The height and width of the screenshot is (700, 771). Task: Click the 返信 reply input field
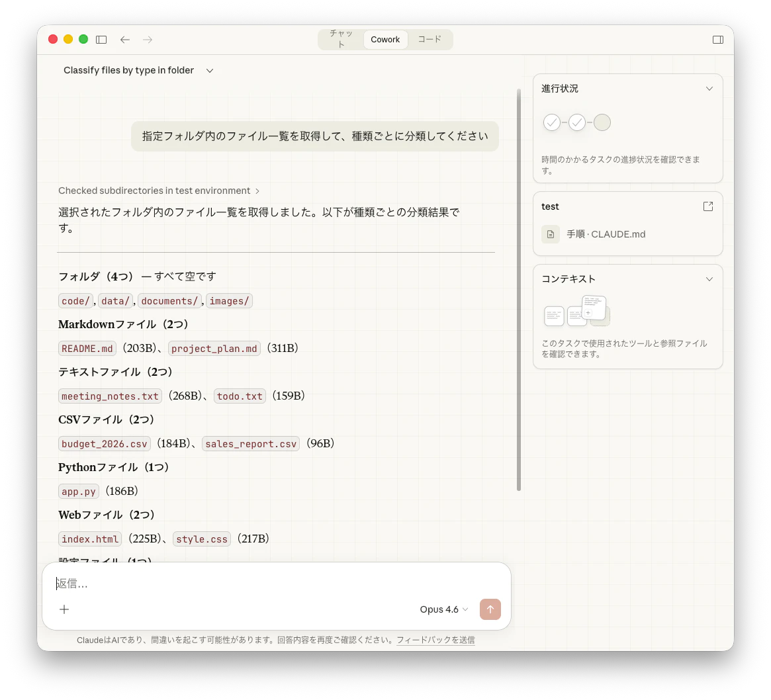click(277, 584)
